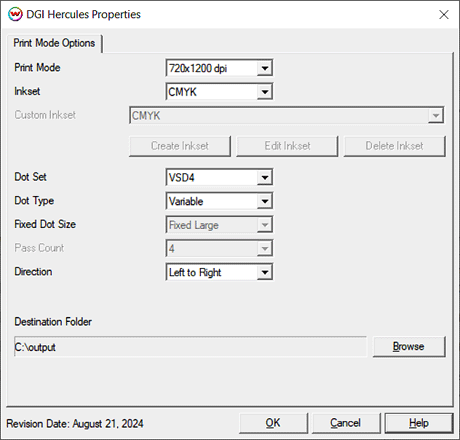
Task: Click the DGI Hercules app icon in title bar
Action: point(15,14)
